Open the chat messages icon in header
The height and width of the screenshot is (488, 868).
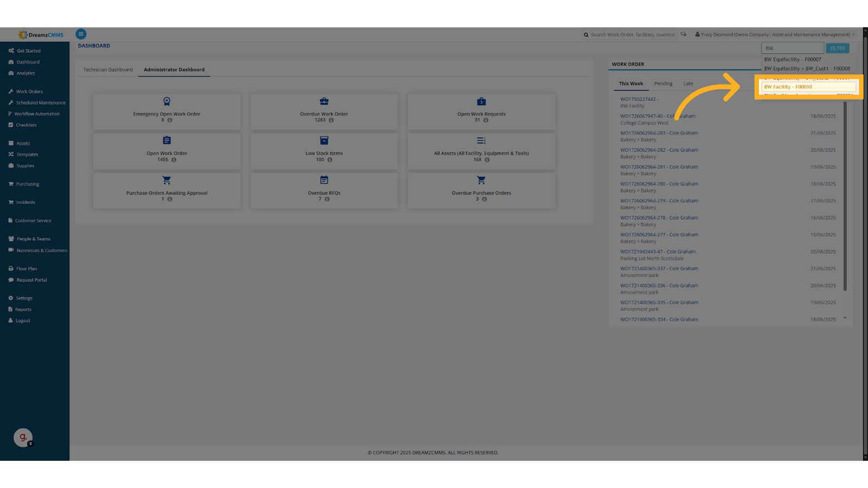click(x=684, y=34)
